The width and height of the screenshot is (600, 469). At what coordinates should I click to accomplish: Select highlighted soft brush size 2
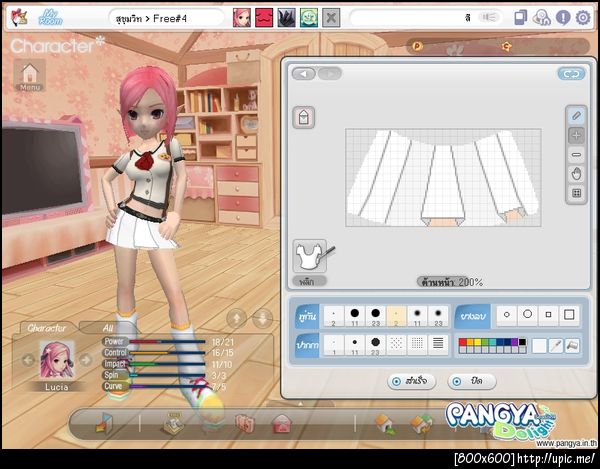tap(396, 316)
